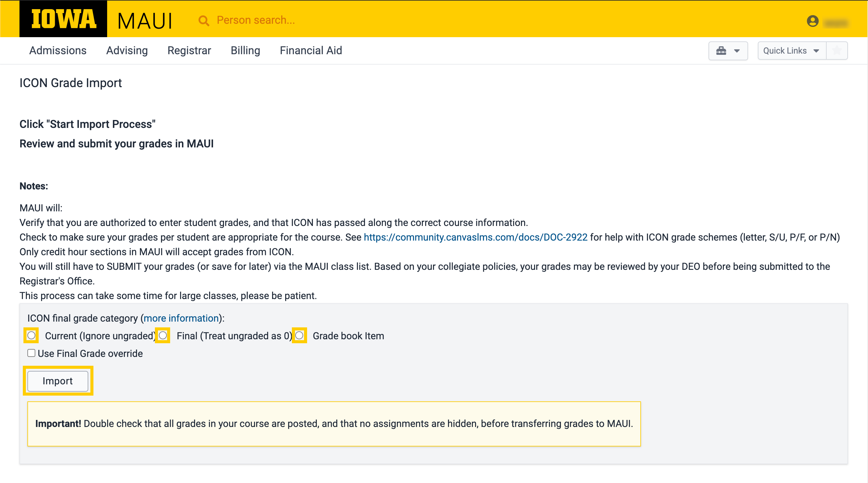This screenshot has height=483, width=868.
Task: Click the ICON Grade Import heading
Action: click(70, 83)
